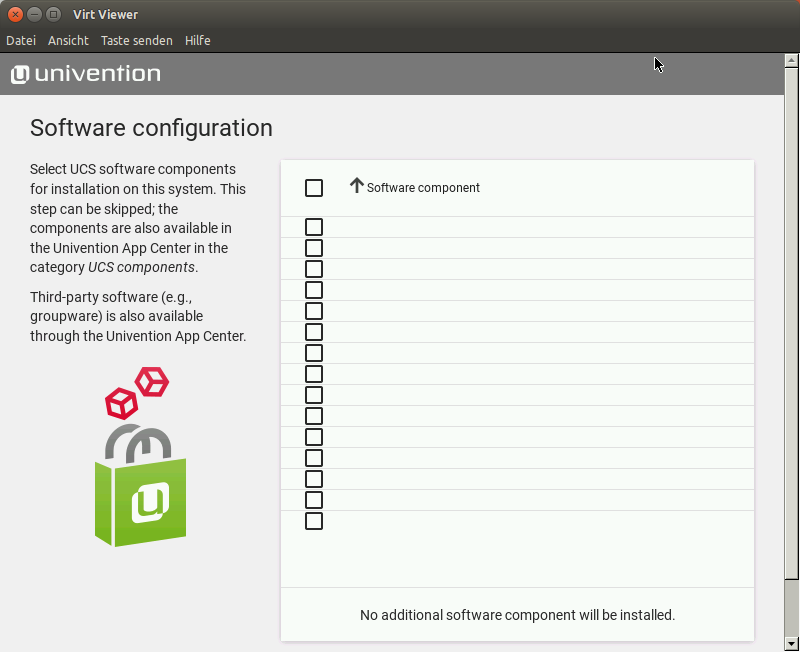The height and width of the screenshot is (652, 800).
Task: Click the Univention logo in header
Action: click(x=85, y=74)
